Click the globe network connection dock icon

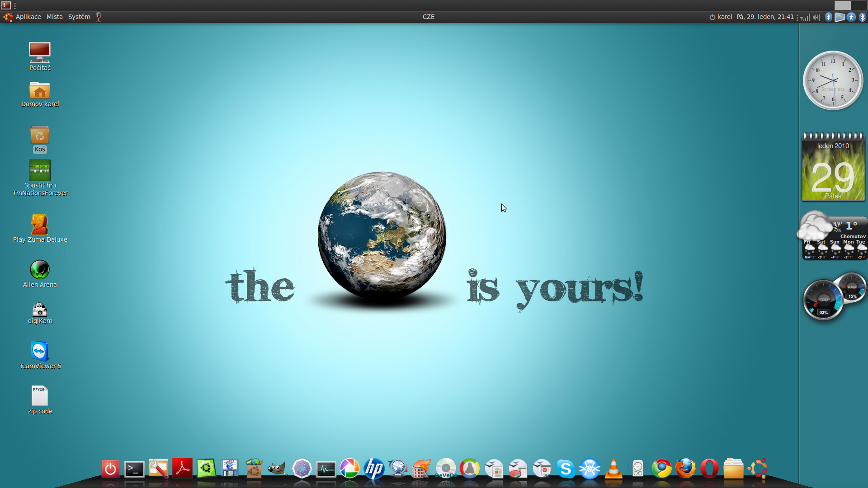[x=398, y=469]
